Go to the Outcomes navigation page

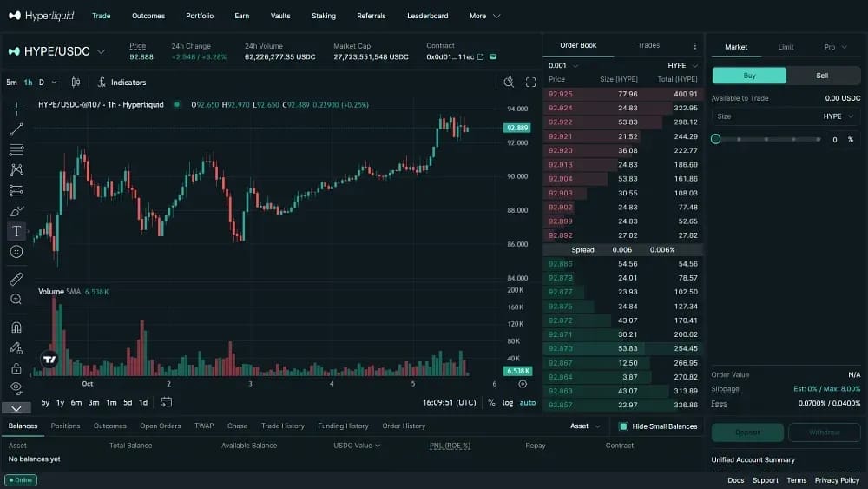[x=148, y=16]
